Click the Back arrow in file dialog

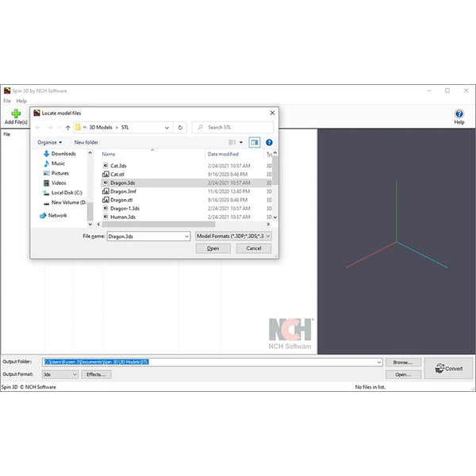(38, 128)
